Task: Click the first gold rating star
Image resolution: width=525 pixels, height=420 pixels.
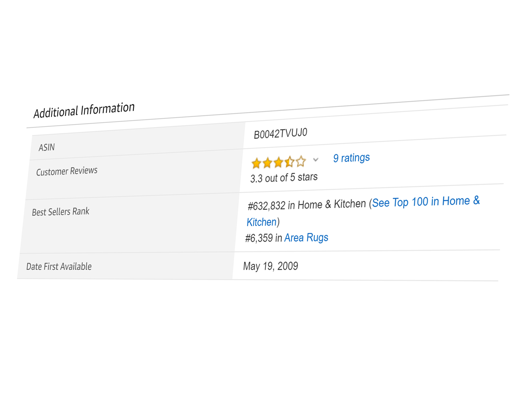Action: pos(256,163)
